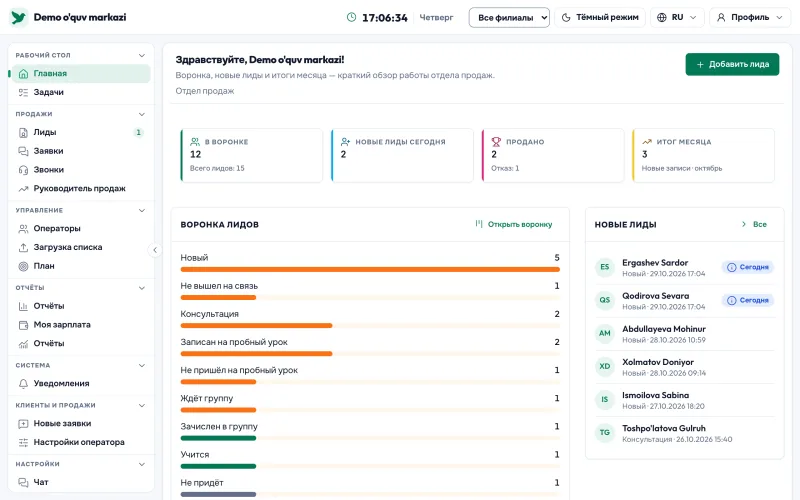The image size is (800, 500).
Task: Click the В воронке stat card
Action: click(252, 156)
